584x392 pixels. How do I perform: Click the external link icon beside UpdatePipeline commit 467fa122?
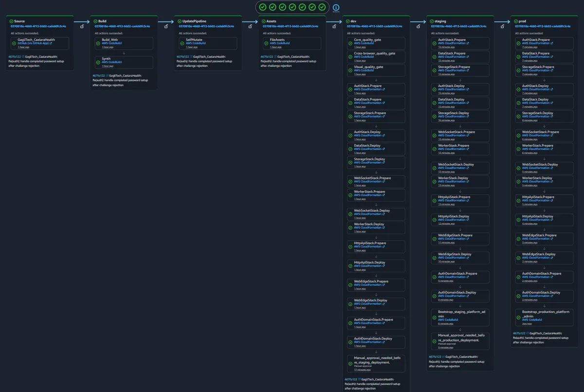(191, 57)
